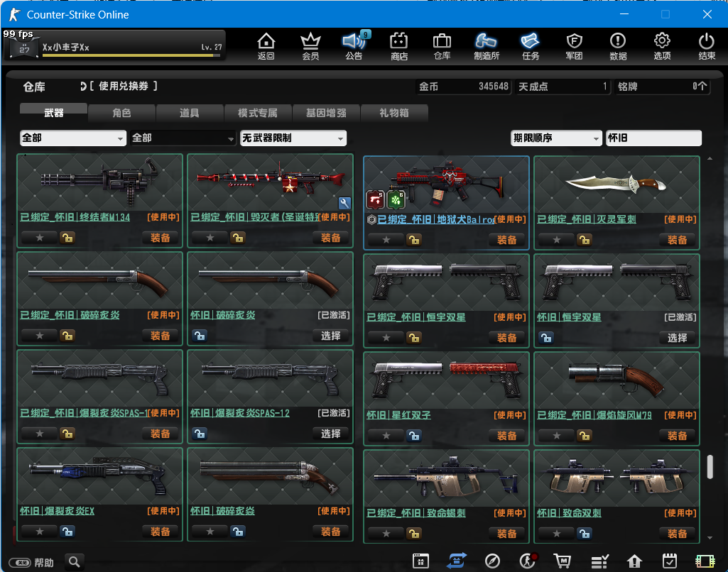The height and width of the screenshot is (572, 728).
Task: Click 选择 on 怀旧|爆裂炙炎SPAS-12 card
Action: [330, 434]
